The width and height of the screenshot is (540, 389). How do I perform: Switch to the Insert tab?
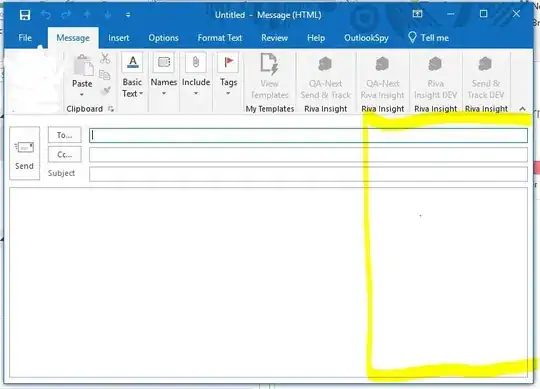point(118,38)
